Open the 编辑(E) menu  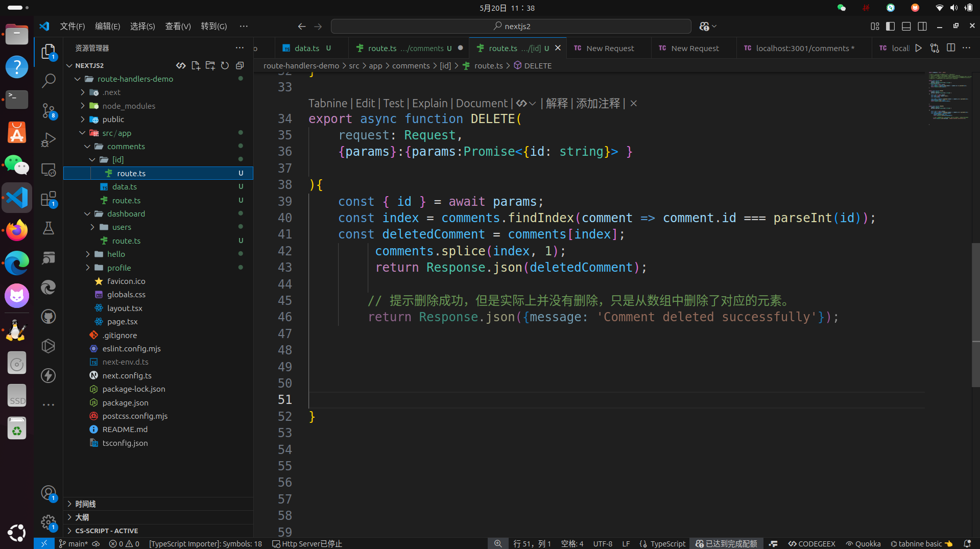107,26
